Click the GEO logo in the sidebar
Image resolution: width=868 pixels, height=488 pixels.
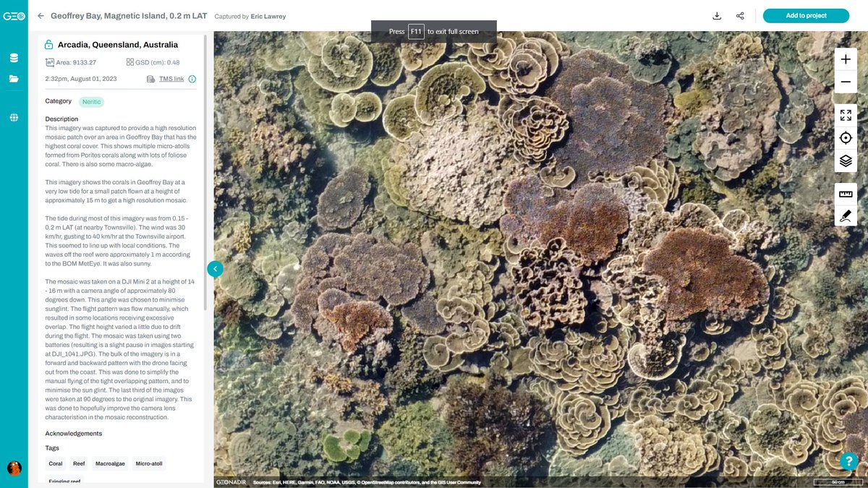14,15
